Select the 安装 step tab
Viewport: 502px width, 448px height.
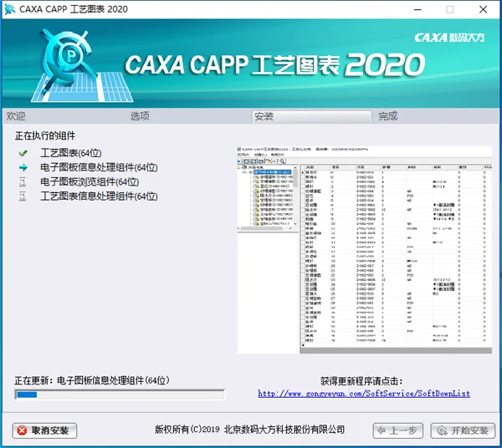coord(312,116)
